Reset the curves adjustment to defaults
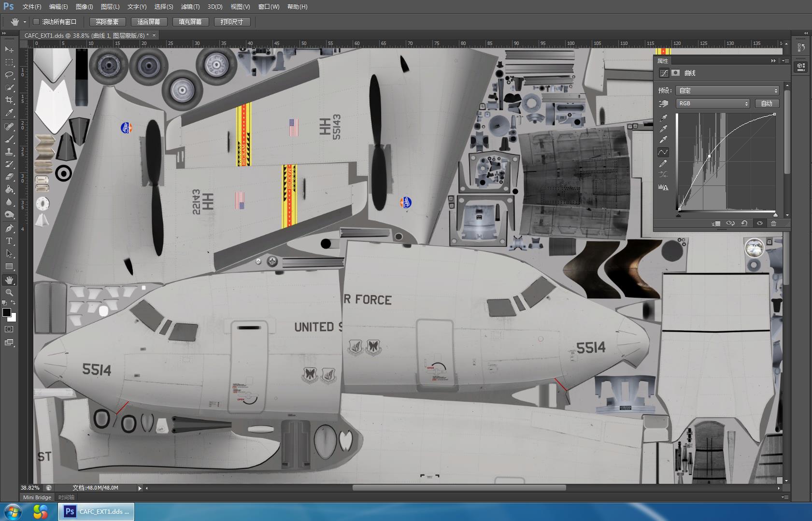This screenshot has width=812, height=521. point(744,224)
